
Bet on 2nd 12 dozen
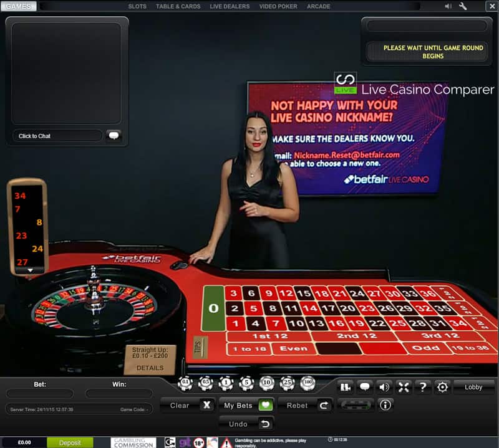click(x=356, y=336)
